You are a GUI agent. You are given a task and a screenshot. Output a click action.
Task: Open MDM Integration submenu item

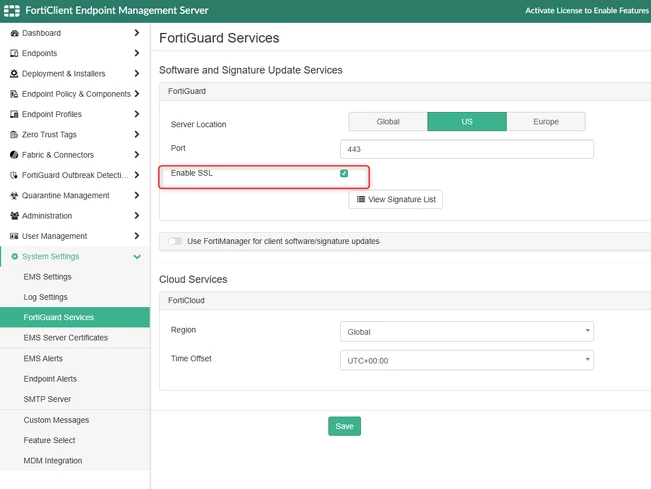75,461
